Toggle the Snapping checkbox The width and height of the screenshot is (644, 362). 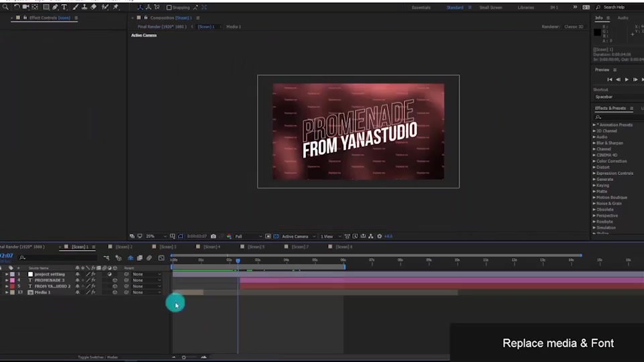(x=169, y=7)
